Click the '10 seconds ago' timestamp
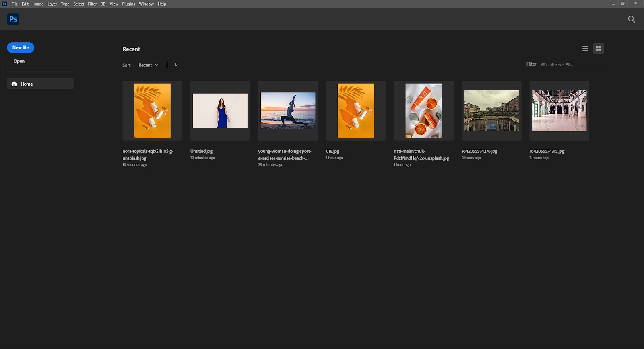 134,165
